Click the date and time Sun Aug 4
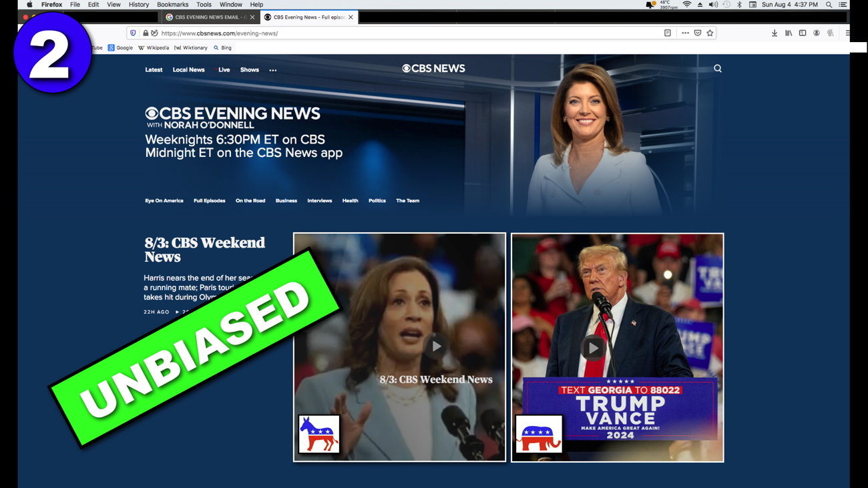868x488 pixels. [x=789, y=5]
